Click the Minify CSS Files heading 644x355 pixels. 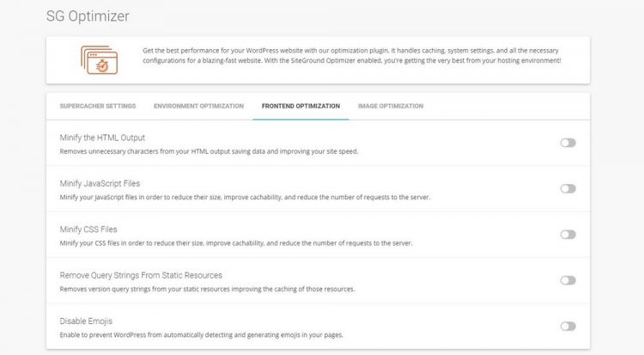[x=88, y=230]
